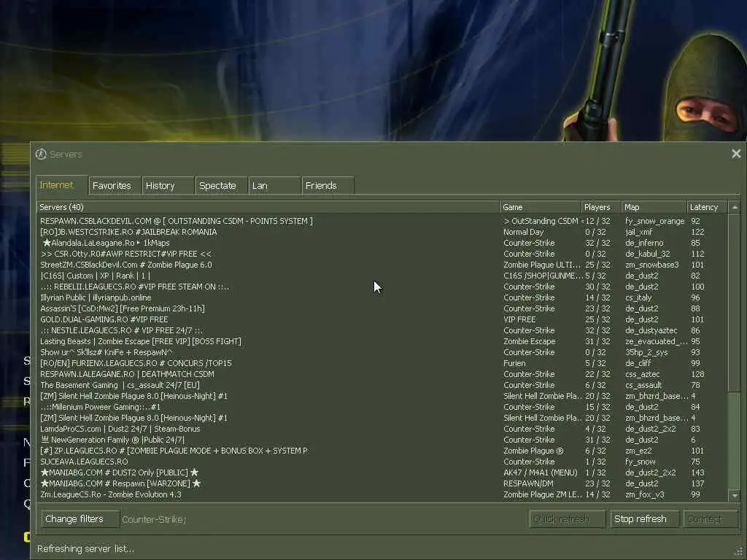The width and height of the screenshot is (747, 560).
Task: Click the cs_italy map cell
Action: (638, 297)
